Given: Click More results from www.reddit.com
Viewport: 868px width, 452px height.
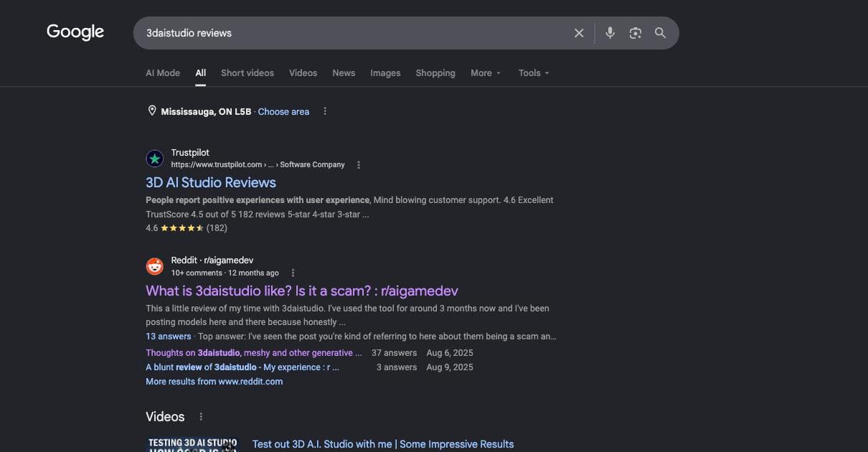Looking at the screenshot, I should 214,382.
